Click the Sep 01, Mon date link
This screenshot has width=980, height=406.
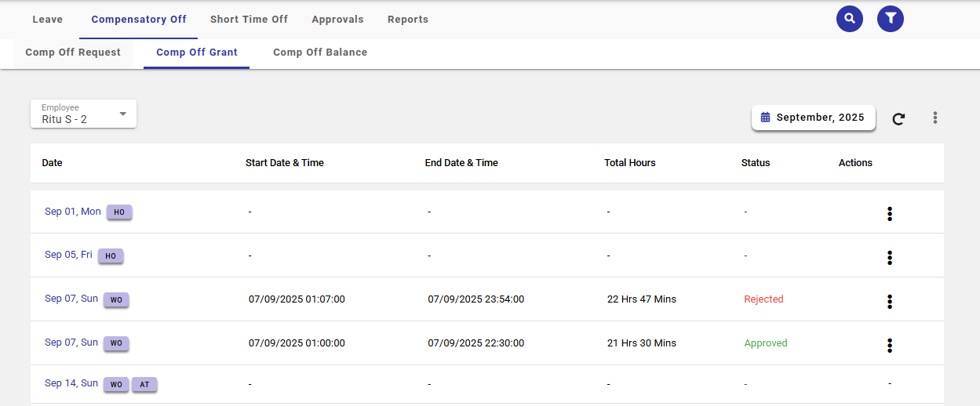pos(72,212)
